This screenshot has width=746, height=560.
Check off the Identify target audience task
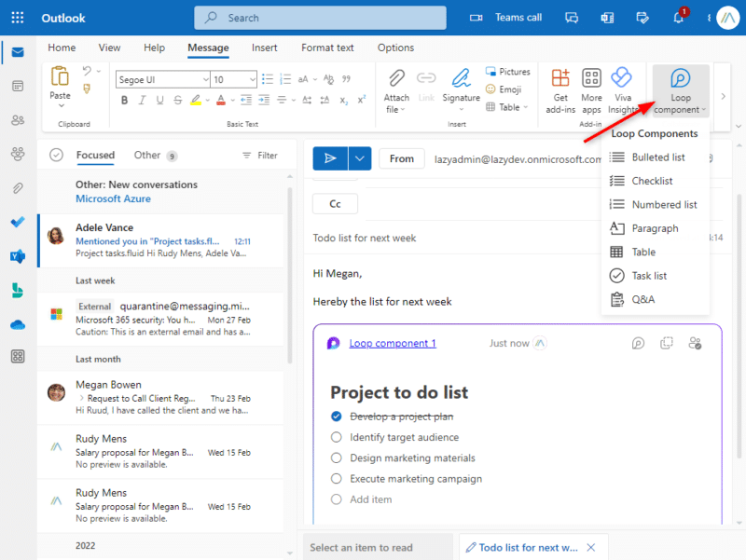coord(337,437)
